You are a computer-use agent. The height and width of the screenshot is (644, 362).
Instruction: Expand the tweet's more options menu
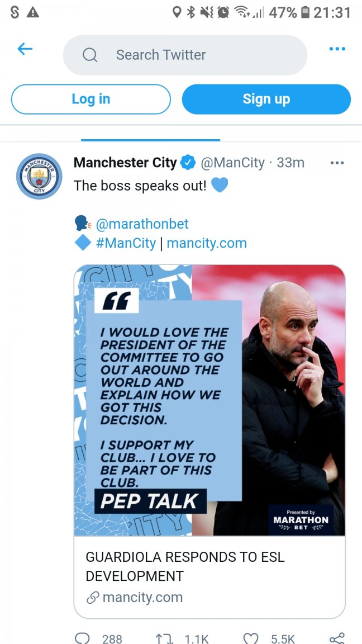click(x=337, y=163)
